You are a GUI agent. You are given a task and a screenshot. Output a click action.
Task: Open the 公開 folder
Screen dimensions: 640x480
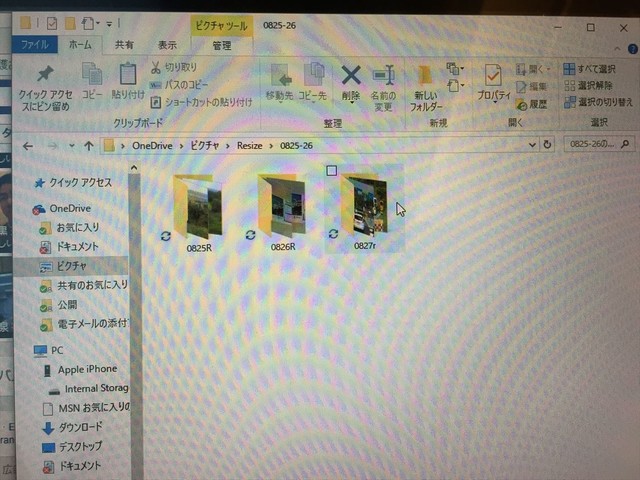(x=59, y=305)
